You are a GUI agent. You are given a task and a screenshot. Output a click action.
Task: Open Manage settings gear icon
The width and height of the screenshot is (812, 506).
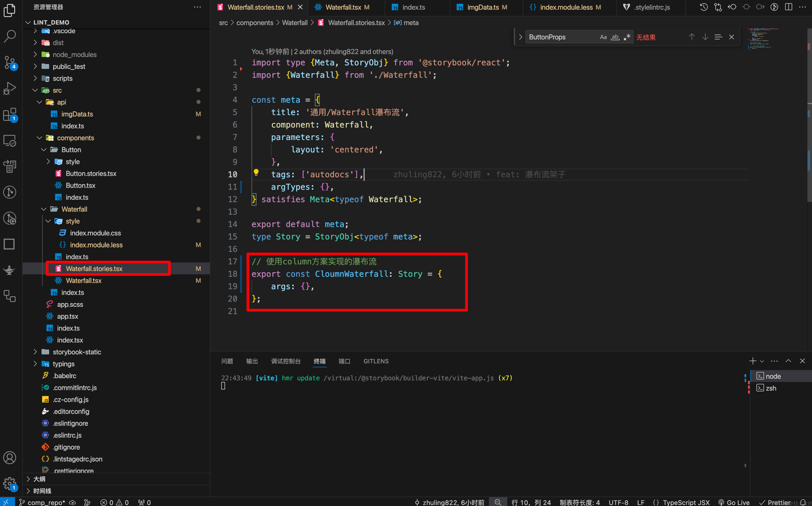click(x=9, y=483)
